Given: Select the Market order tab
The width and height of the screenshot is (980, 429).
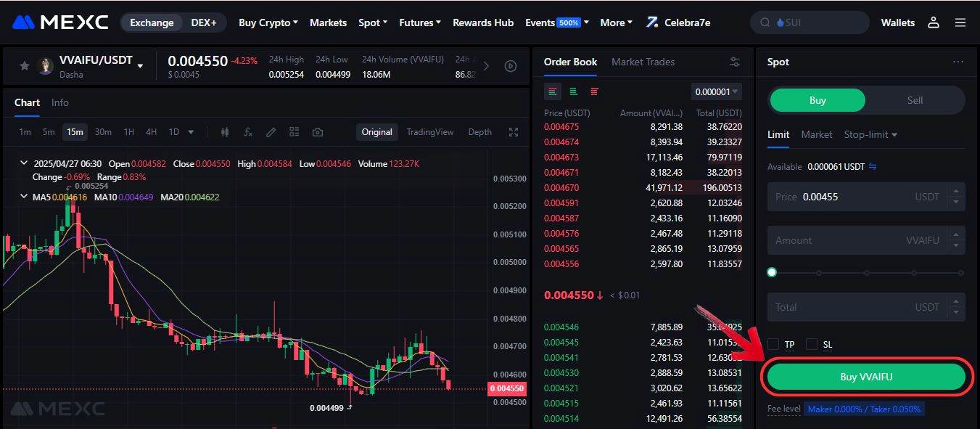Looking at the screenshot, I should pos(817,134).
